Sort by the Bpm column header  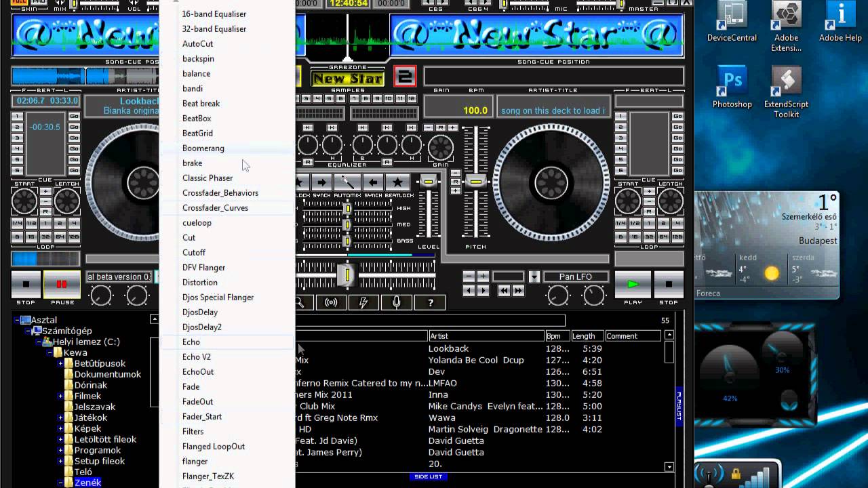tap(557, 336)
